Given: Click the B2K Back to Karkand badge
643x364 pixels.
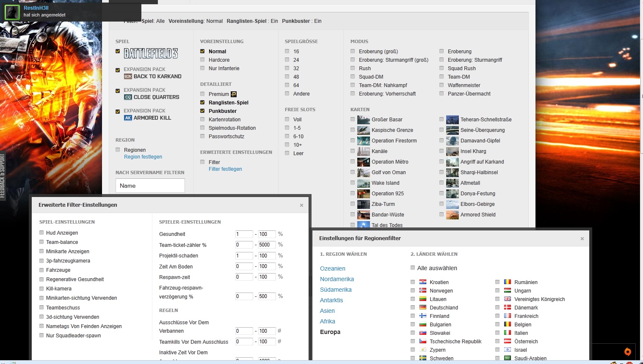Looking at the screenshot, I should click(x=128, y=77).
